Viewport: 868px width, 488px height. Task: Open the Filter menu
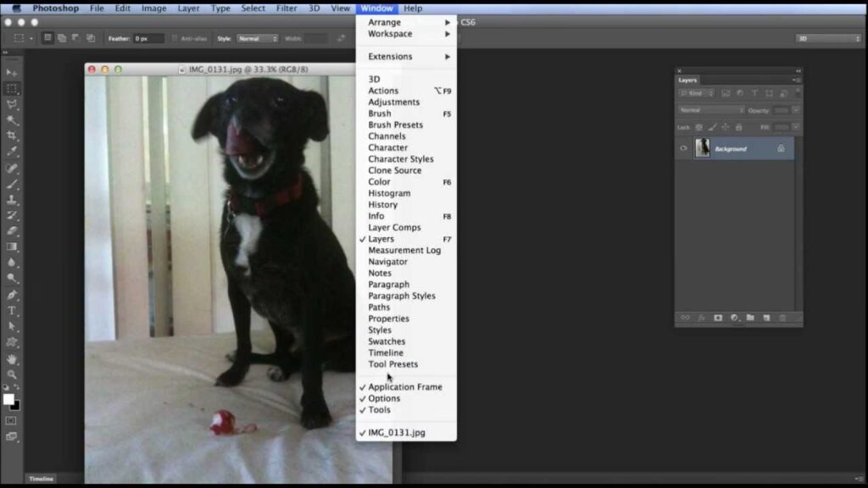[x=287, y=8]
